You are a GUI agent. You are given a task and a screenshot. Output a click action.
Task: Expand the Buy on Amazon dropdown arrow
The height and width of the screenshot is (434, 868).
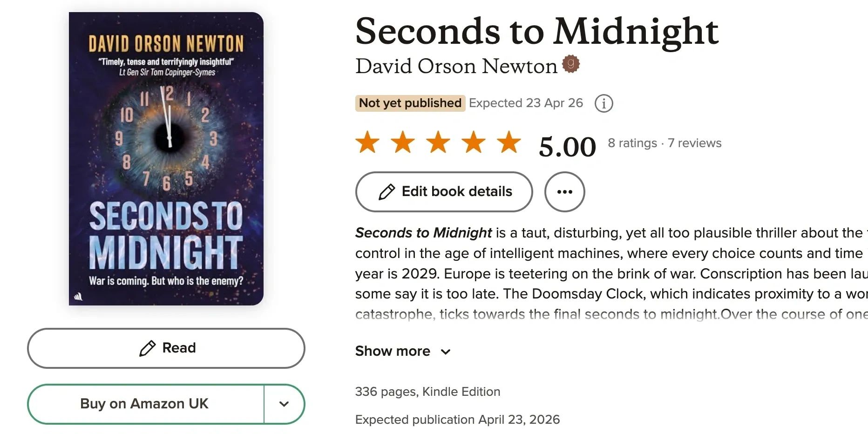click(x=284, y=404)
